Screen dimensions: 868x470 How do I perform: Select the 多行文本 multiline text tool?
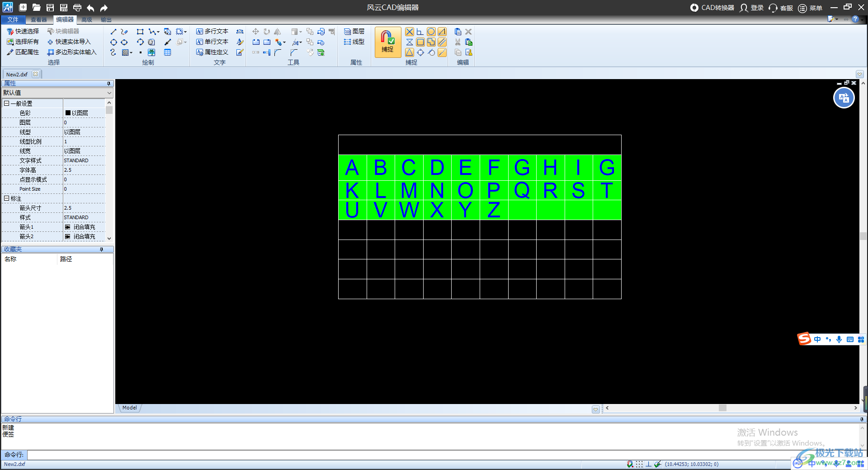212,31
